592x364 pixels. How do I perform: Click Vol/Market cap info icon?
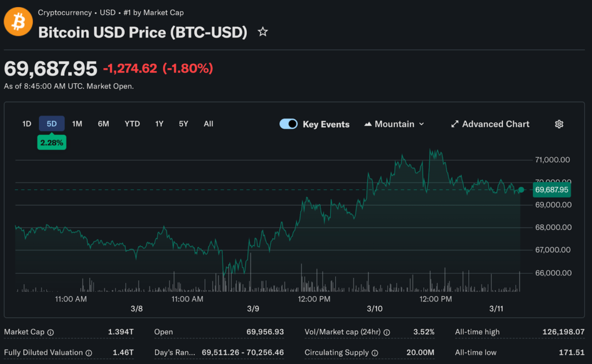pyautogui.click(x=386, y=332)
